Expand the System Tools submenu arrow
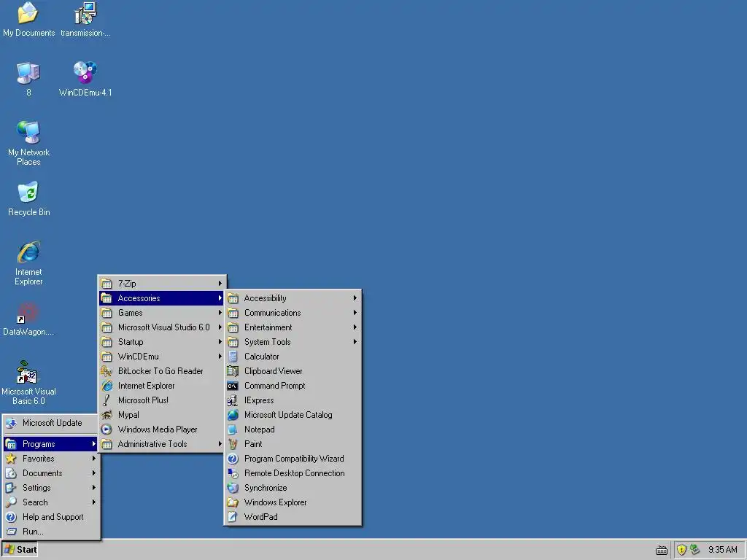747x560 pixels. (x=355, y=342)
